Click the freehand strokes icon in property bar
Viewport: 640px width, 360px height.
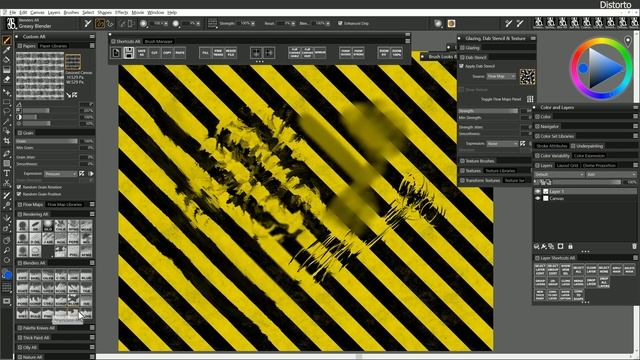coord(100,24)
